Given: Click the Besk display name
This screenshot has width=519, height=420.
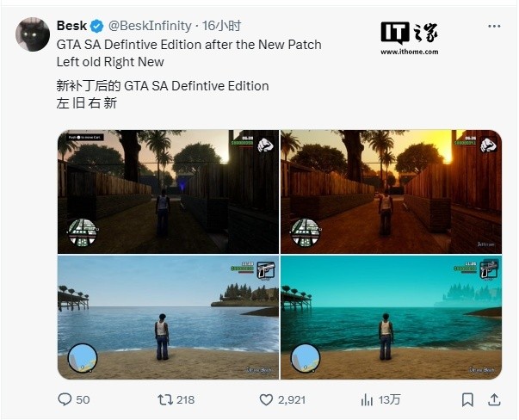Looking at the screenshot, I should (x=71, y=26).
